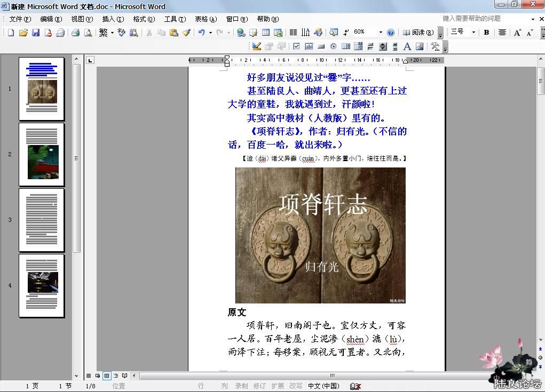Toggle Bold formatting button
The width and height of the screenshot is (545, 392).
coord(486,33)
